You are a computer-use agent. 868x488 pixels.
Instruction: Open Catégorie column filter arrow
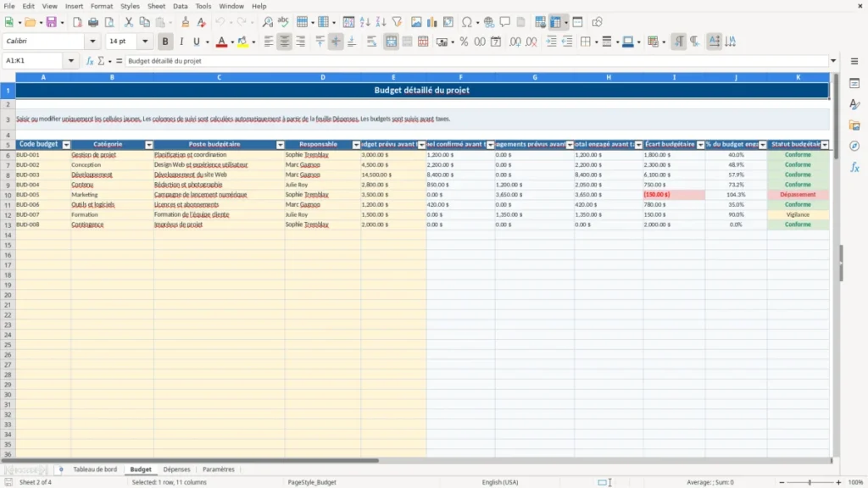coord(149,144)
